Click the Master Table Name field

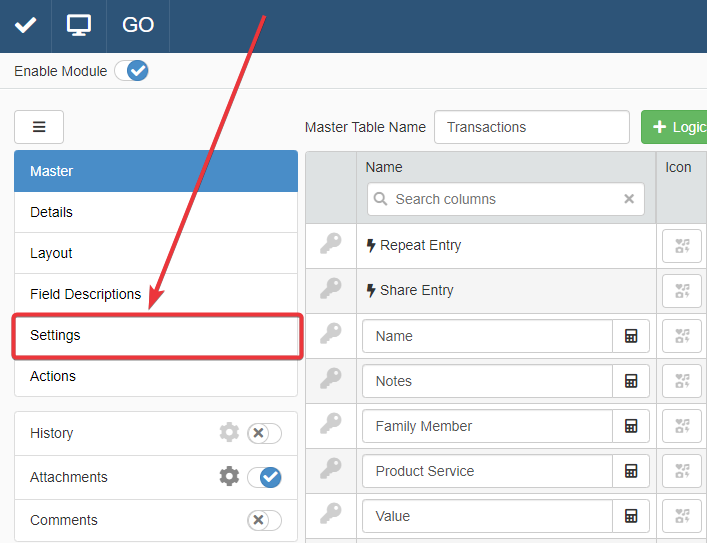click(531, 127)
